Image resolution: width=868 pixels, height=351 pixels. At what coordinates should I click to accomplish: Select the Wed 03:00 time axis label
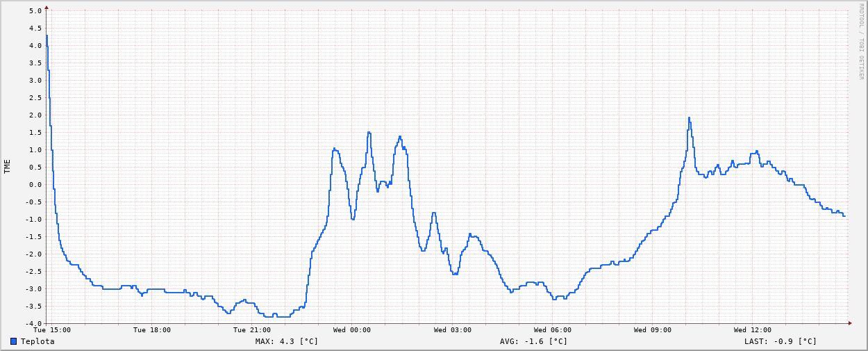(x=453, y=330)
